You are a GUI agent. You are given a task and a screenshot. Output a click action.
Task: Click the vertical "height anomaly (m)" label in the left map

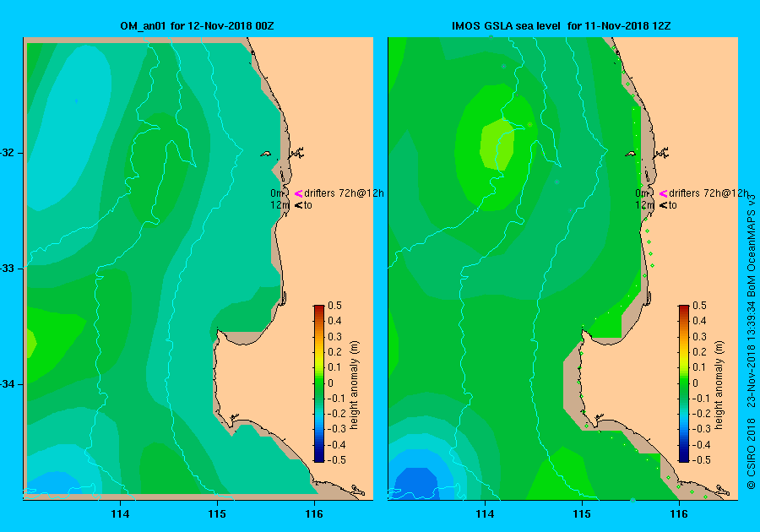point(355,385)
